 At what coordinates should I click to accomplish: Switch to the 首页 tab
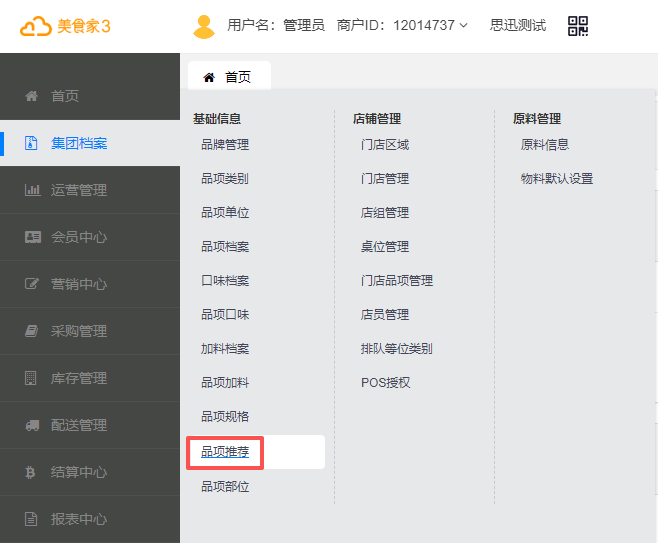click(x=228, y=77)
